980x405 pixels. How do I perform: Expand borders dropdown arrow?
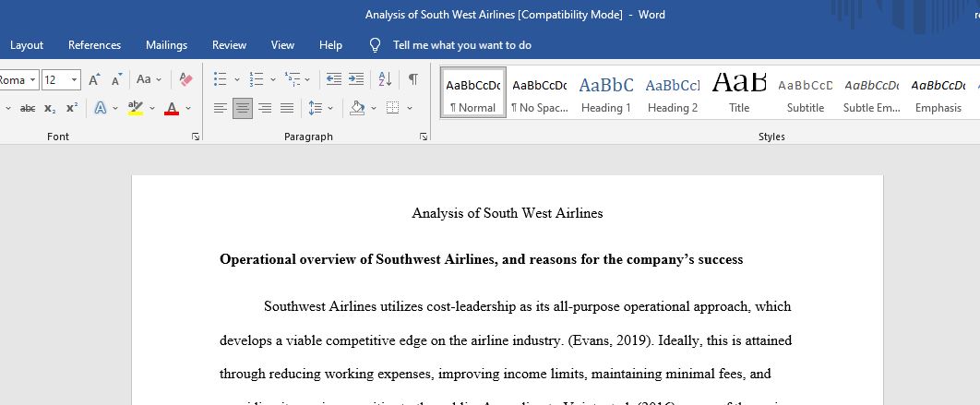point(410,108)
